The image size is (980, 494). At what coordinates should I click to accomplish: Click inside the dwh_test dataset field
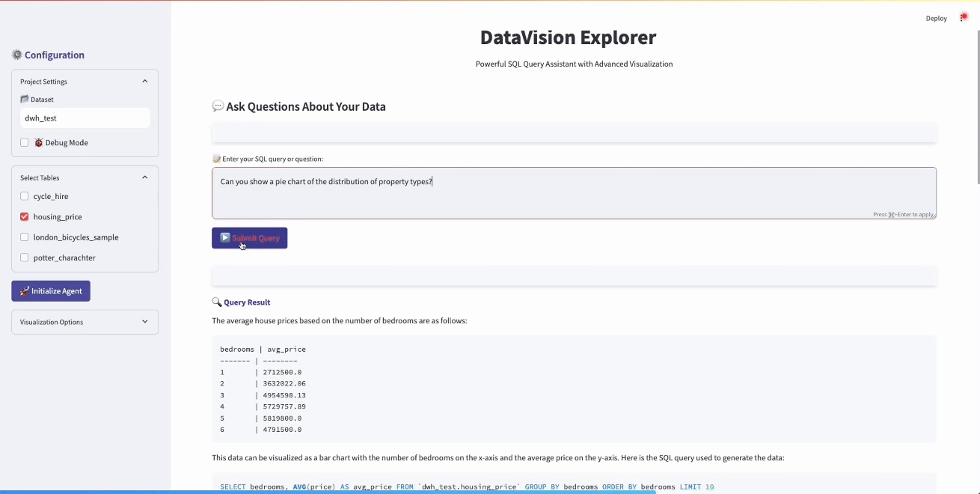tap(85, 118)
